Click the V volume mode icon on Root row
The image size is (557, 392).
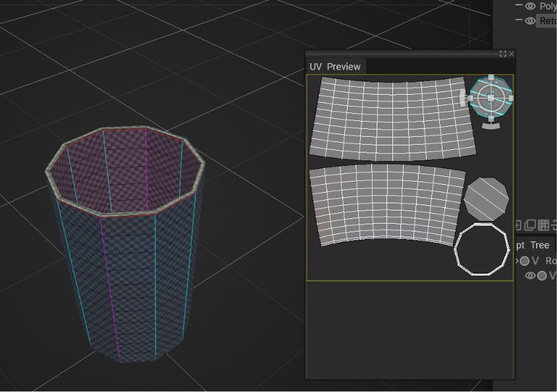[x=536, y=261]
